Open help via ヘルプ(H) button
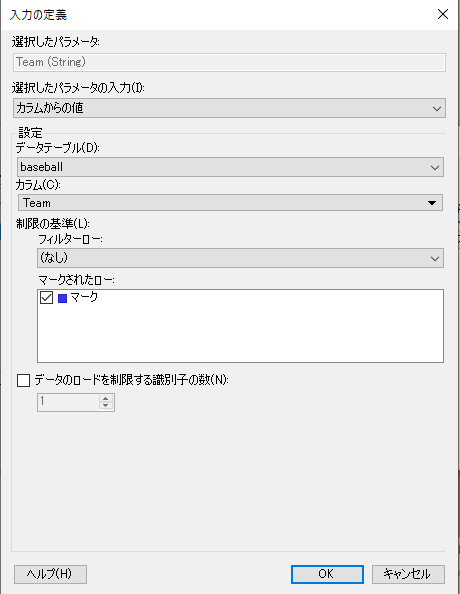This screenshot has height=594, width=460. click(x=50, y=574)
